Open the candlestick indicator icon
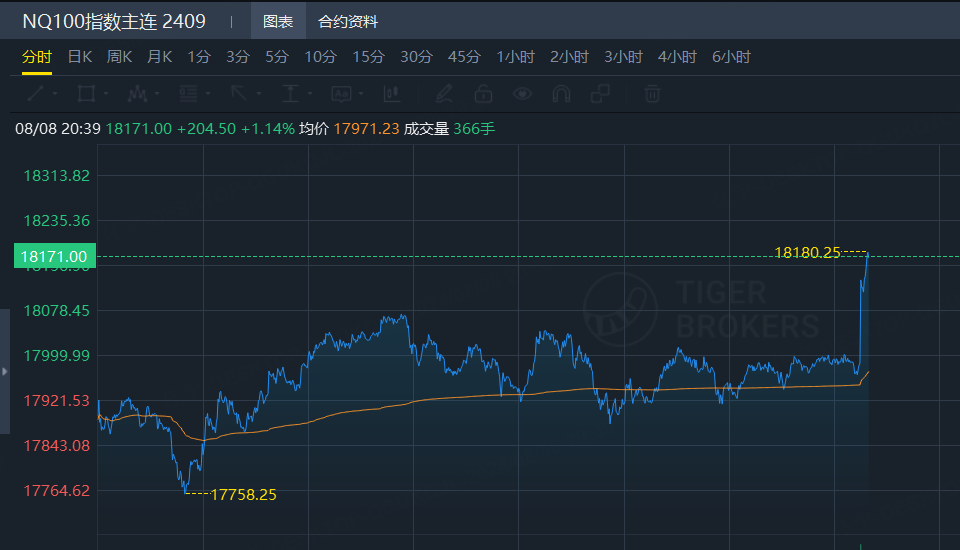The width and height of the screenshot is (960, 550). (x=391, y=94)
